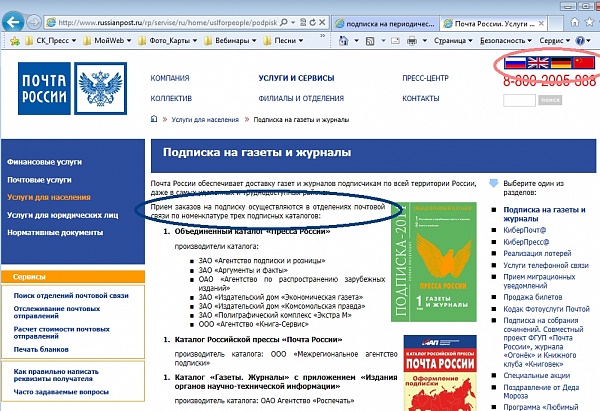Open the Сервис menu
The height and width of the screenshot is (411, 600).
555,41
